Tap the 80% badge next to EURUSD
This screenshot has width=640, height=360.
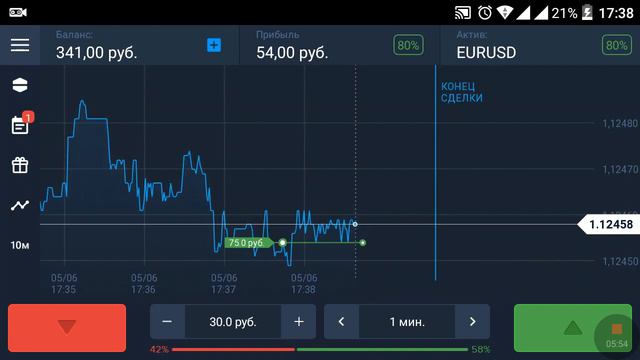coord(616,45)
